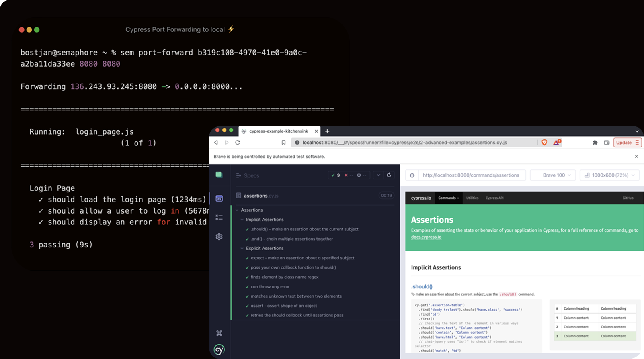Click the table row numbered 3

[595, 336]
